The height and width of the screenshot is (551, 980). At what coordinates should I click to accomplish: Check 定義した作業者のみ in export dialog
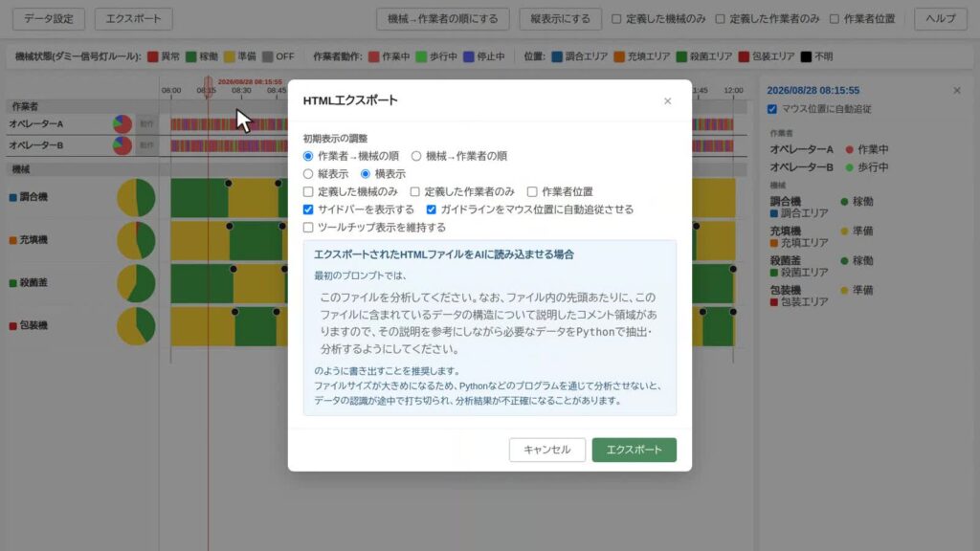click(x=415, y=191)
